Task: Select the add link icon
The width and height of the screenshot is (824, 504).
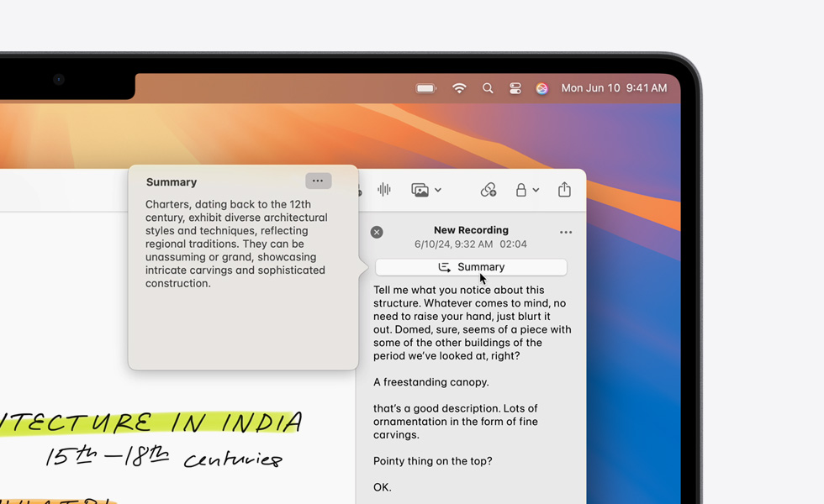Action: tap(489, 191)
